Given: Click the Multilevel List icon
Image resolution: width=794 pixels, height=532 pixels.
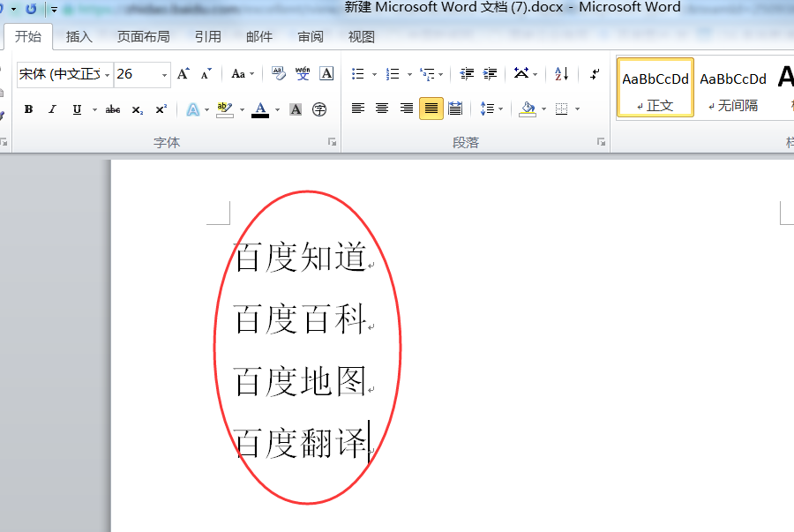Looking at the screenshot, I should coord(427,74).
